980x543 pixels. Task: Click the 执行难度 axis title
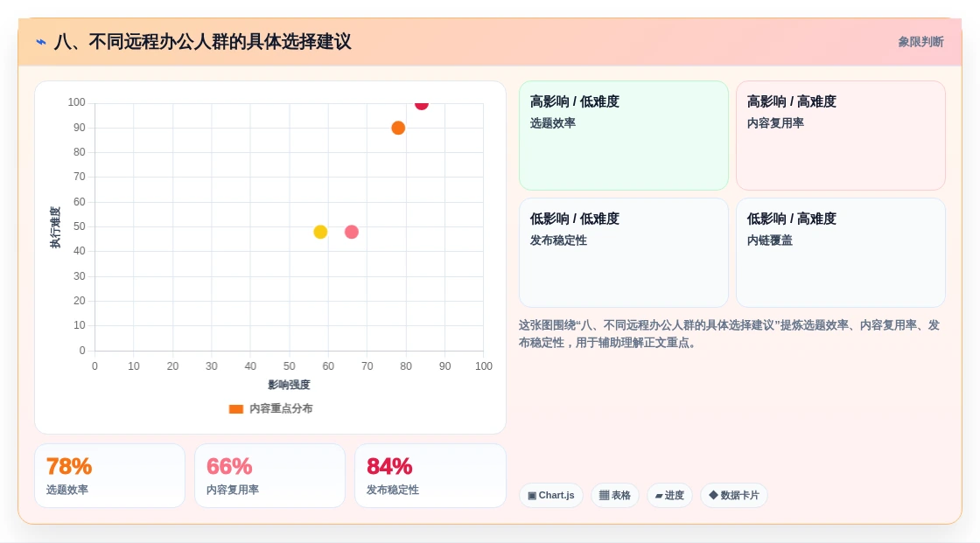(56, 227)
